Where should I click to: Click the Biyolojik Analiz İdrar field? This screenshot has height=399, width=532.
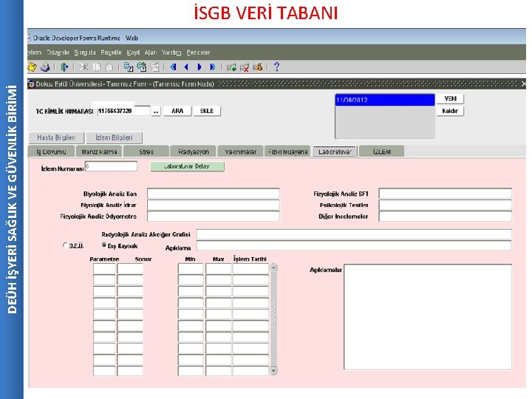(213, 205)
